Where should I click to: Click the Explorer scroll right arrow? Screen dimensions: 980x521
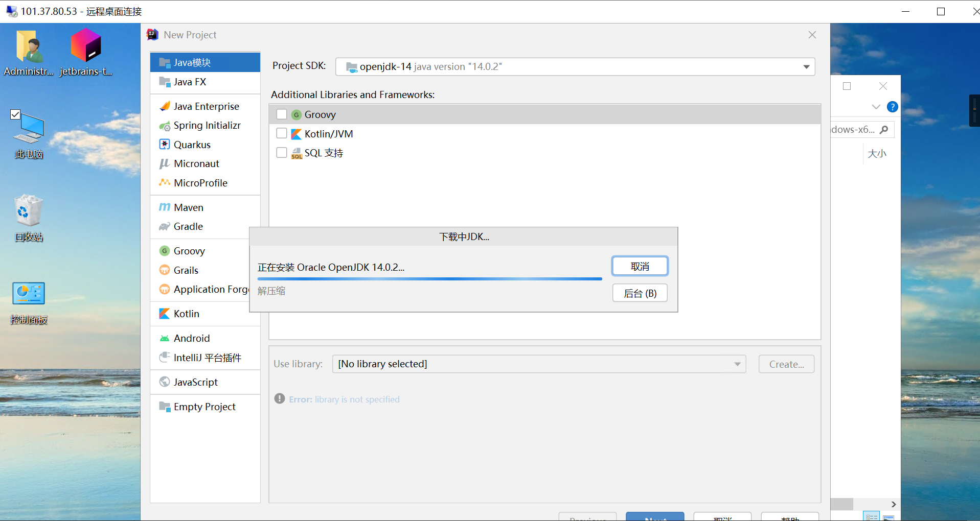[x=893, y=504]
